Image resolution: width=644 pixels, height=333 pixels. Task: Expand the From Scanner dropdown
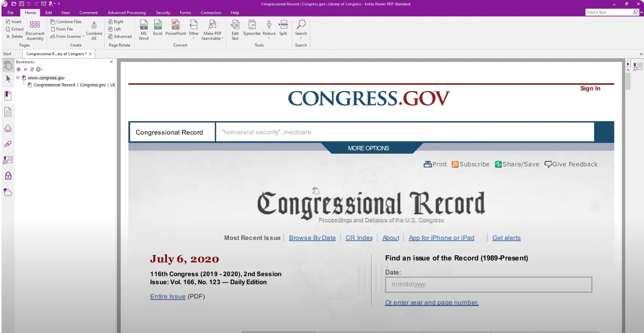tap(83, 37)
